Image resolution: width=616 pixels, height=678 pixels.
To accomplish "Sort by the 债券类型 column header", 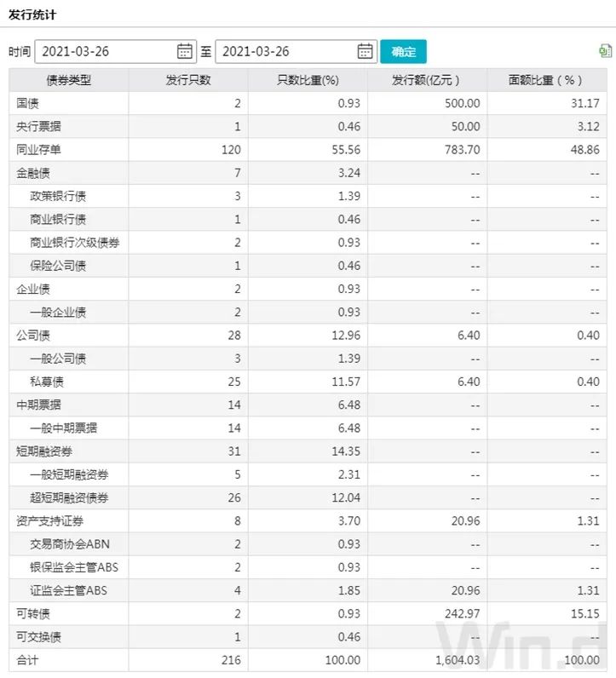I will [x=69, y=80].
